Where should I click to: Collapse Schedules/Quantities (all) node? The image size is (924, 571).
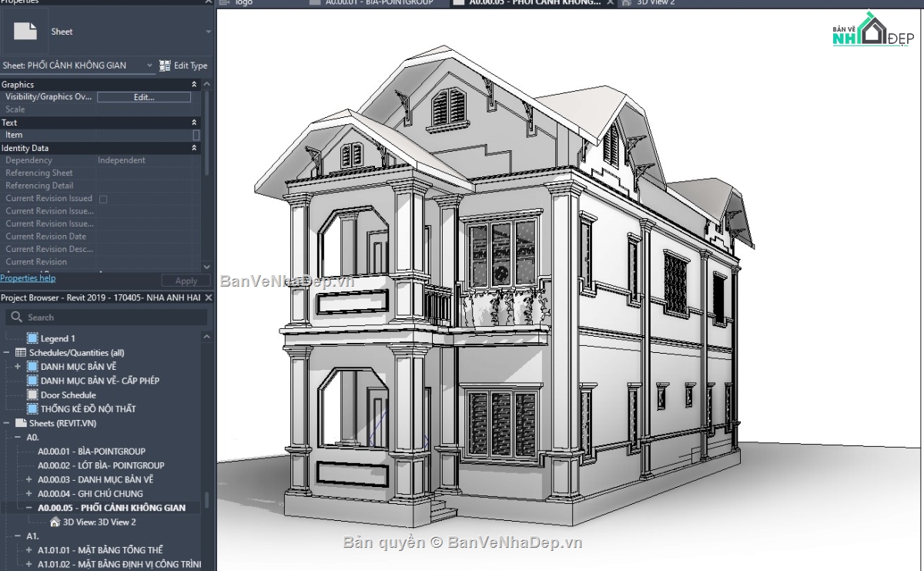click(6, 352)
